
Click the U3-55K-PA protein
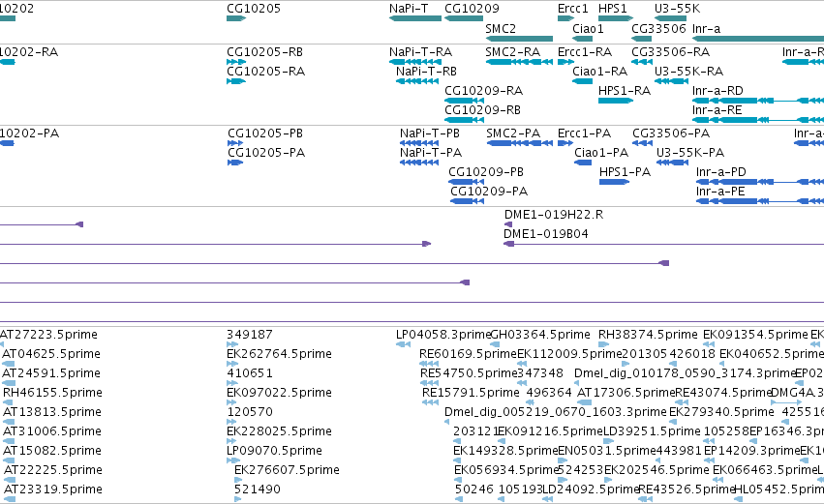(672, 163)
